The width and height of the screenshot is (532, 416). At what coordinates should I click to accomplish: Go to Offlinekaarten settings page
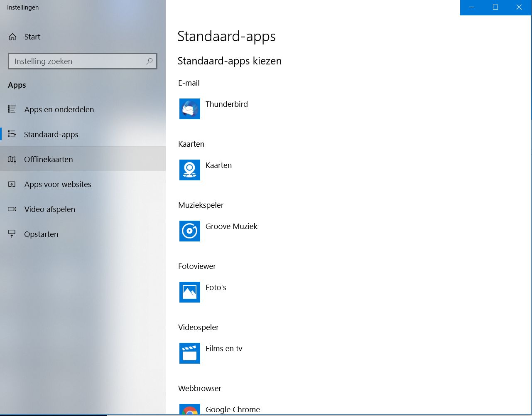pos(49,160)
